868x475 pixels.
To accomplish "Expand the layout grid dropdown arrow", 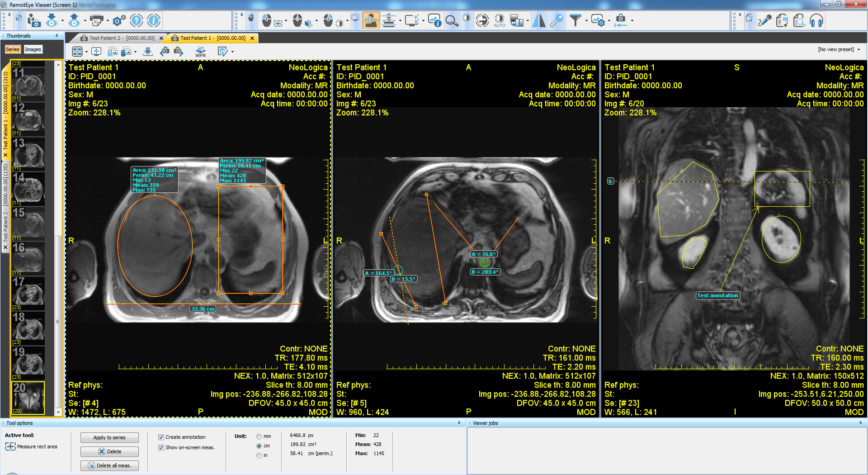I will click(86, 52).
